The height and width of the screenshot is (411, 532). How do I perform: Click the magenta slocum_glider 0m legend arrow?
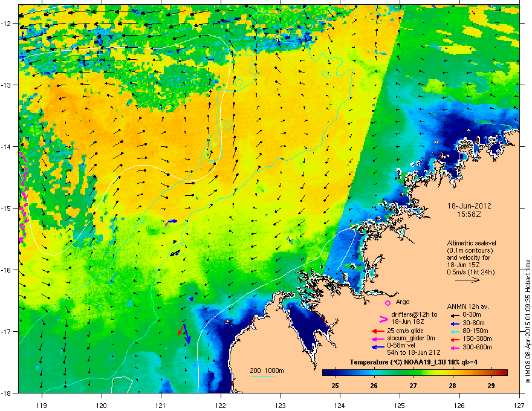[x=378, y=338]
